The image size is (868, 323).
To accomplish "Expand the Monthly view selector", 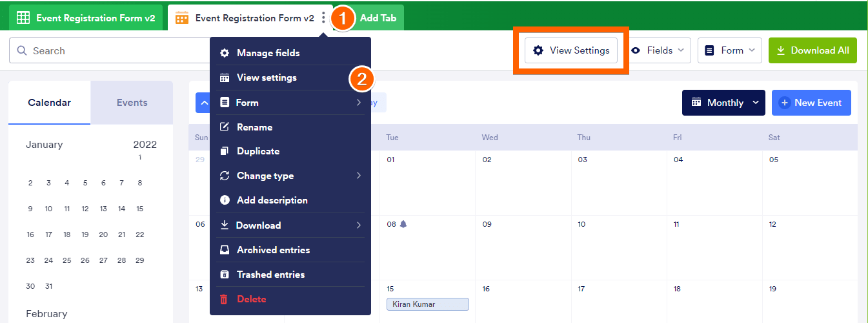I will (723, 103).
